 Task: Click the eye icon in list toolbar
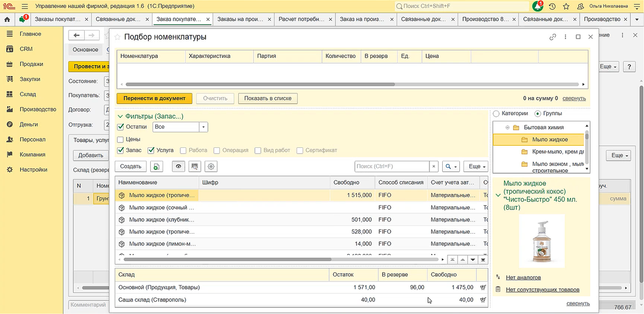(178, 167)
